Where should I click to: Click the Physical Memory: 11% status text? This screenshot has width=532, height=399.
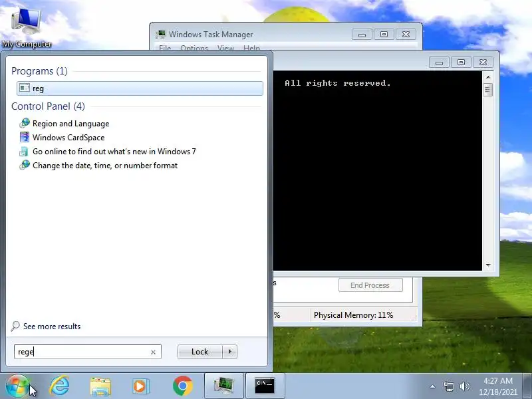coord(354,315)
